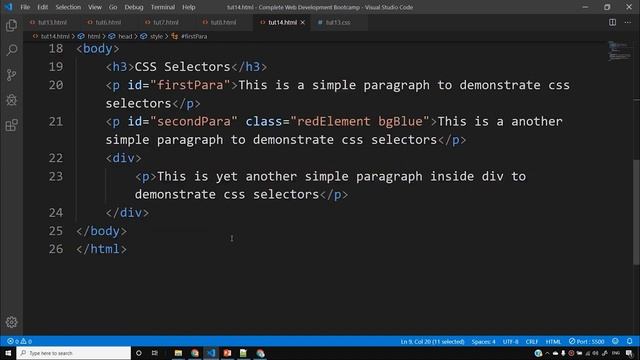Viewport: 640px width, 360px height.
Task: Click style breadcrumb item
Action: [x=156, y=36]
